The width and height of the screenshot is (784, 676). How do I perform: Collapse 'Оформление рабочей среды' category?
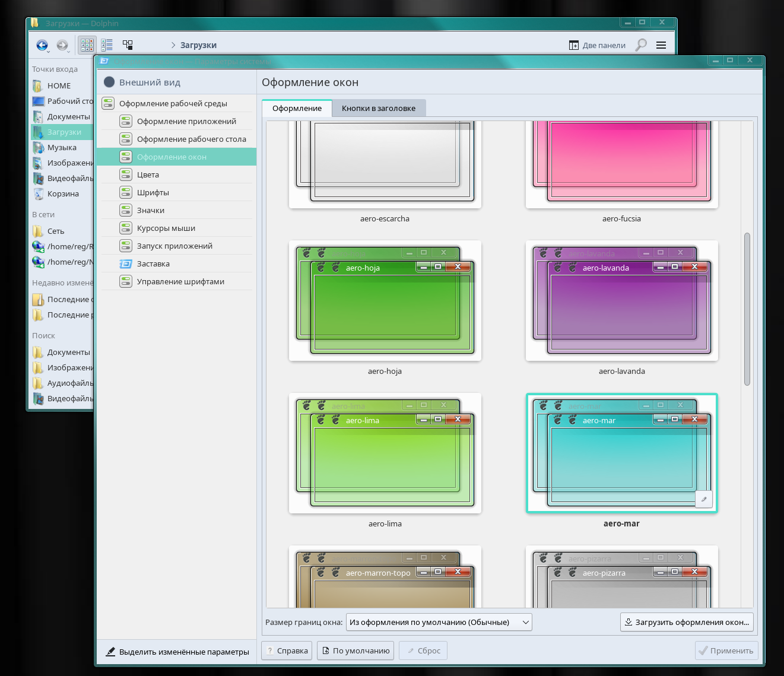(173, 103)
